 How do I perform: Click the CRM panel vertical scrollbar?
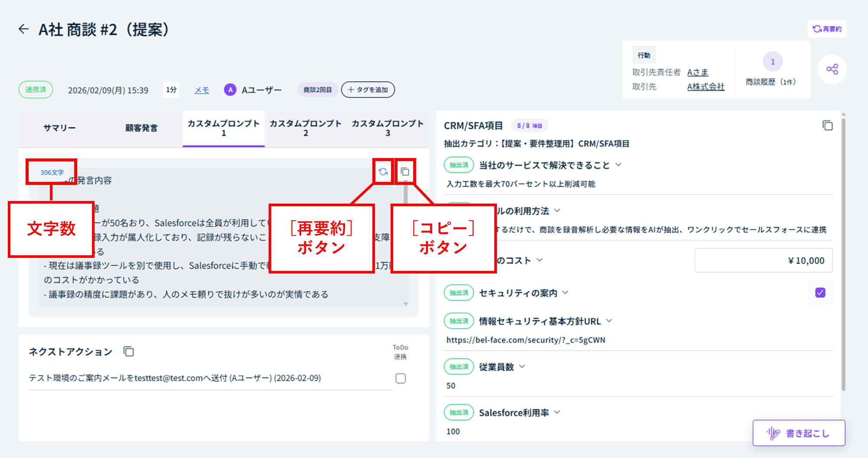tap(843, 252)
